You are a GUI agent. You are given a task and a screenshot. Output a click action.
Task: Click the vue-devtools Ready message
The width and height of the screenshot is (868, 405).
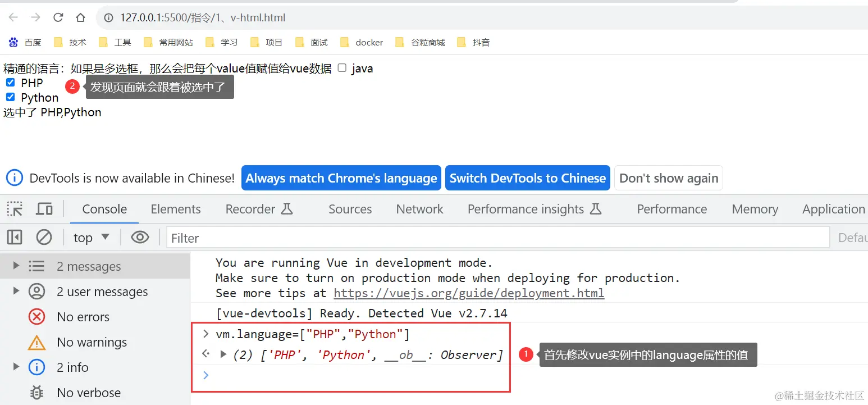[362, 313]
